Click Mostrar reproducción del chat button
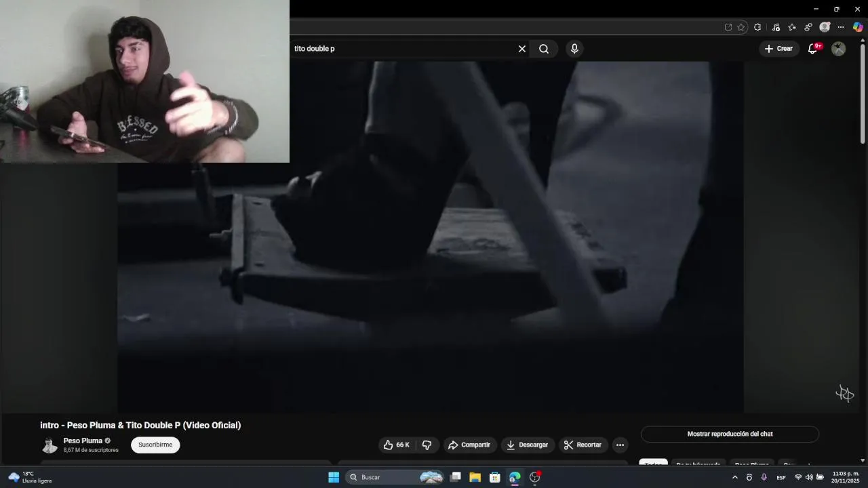This screenshot has height=488, width=868. click(x=730, y=434)
